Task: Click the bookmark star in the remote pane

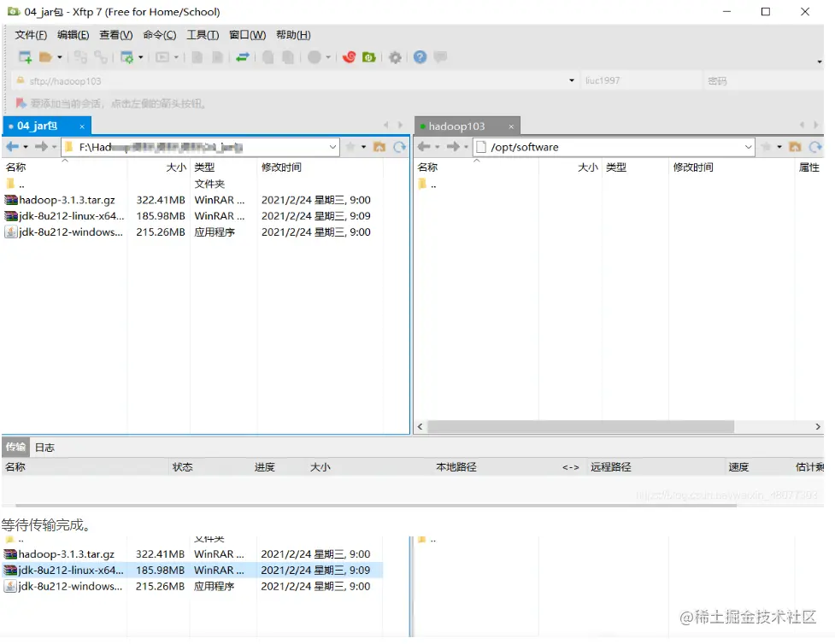Action: [x=766, y=147]
